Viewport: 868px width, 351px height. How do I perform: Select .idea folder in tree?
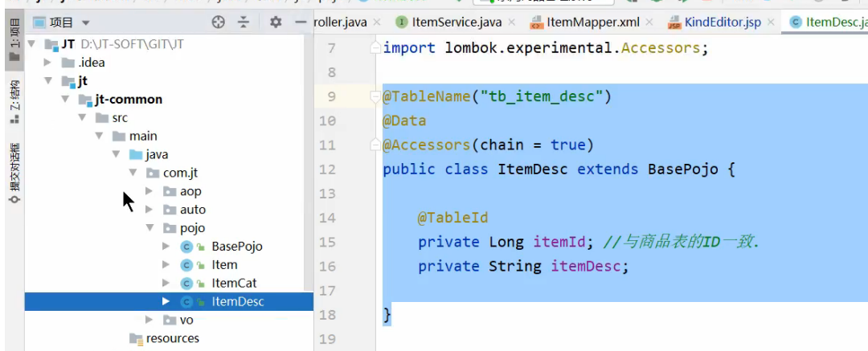coord(92,63)
